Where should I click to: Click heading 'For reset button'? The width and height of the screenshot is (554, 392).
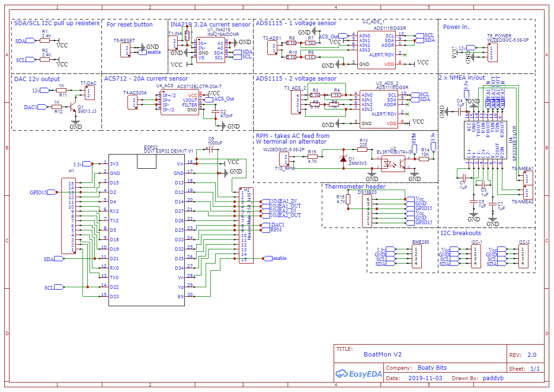130,24
